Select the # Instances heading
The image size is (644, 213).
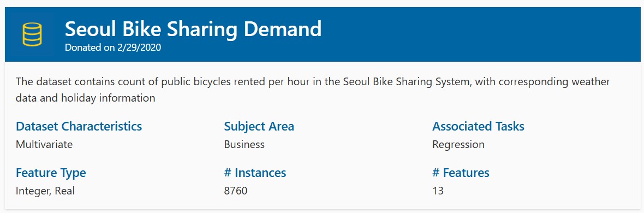click(255, 173)
